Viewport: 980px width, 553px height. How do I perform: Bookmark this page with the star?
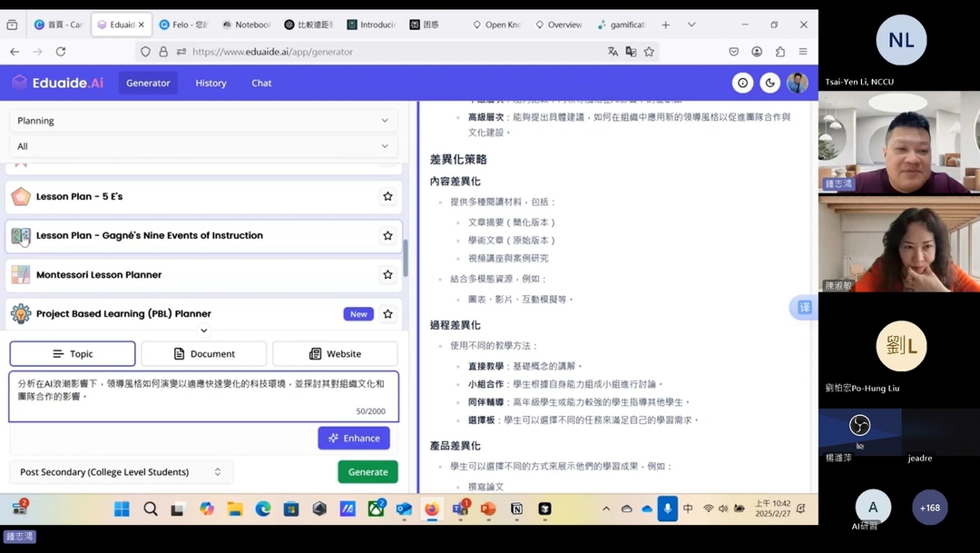tap(650, 52)
